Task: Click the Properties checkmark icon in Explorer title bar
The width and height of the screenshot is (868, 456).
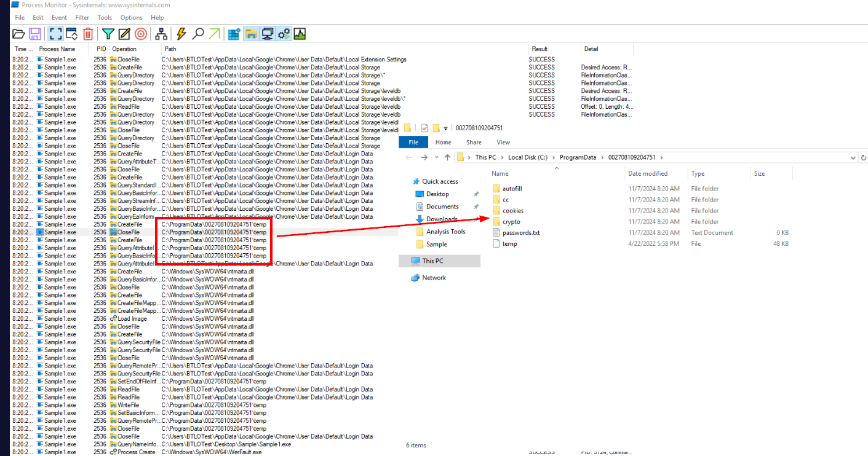Action: [x=424, y=128]
